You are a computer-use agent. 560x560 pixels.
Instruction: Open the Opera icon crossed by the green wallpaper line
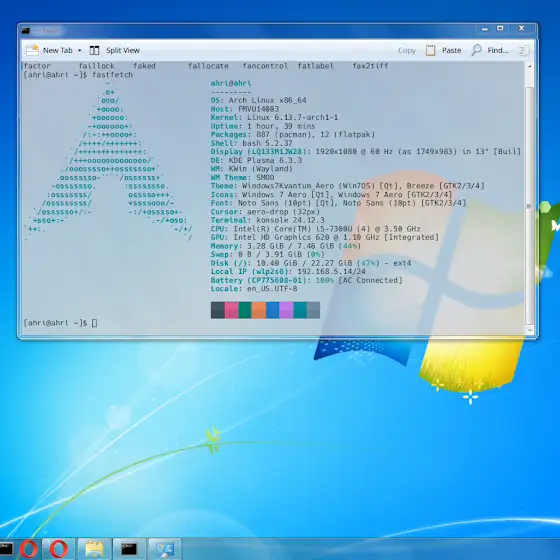[x=28, y=549]
